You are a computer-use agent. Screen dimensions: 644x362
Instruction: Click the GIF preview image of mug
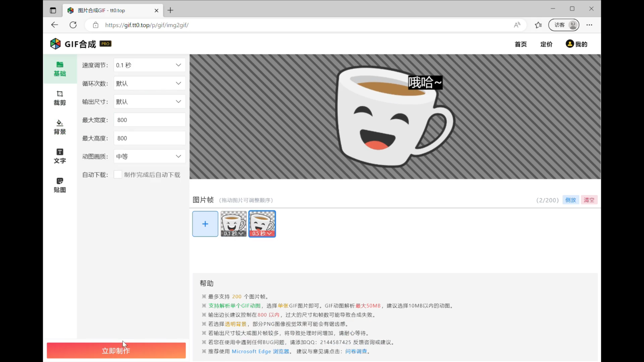click(395, 117)
